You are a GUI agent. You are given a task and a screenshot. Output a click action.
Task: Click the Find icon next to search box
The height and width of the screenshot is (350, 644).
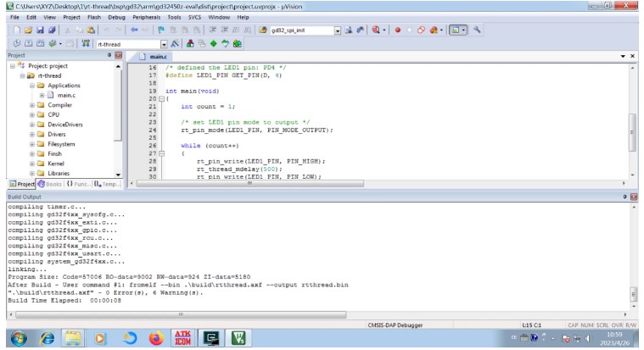[x=349, y=30]
